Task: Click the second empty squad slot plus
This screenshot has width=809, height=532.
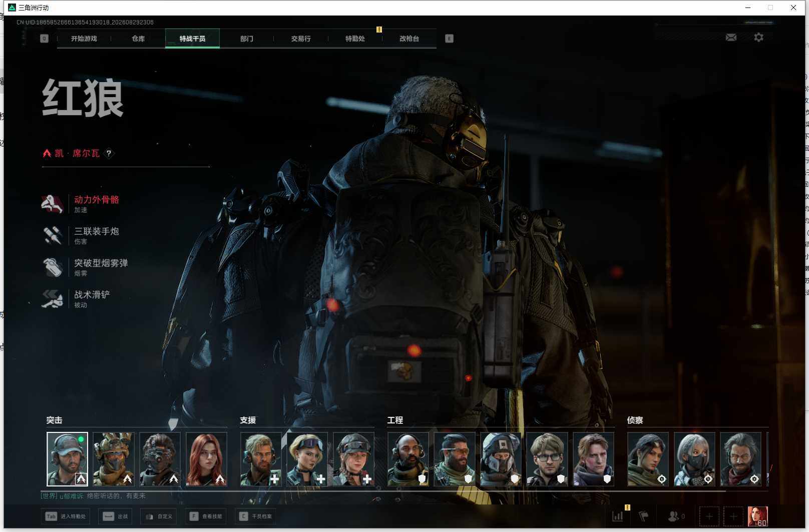Action: pyautogui.click(x=733, y=516)
